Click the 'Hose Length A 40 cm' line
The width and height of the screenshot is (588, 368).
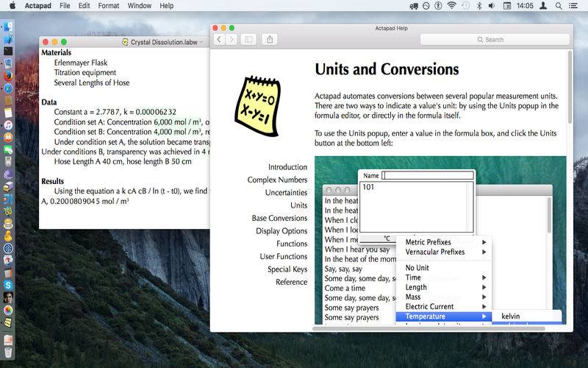tap(123, 161)
